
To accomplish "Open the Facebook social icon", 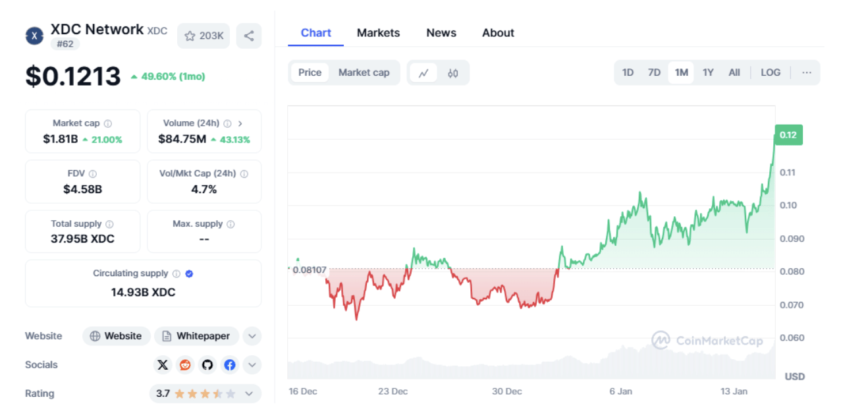I will coord(230,364).
